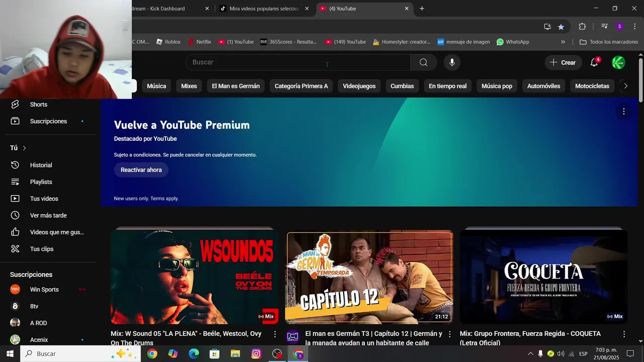Open options for W Sound 05 mix

(275, 334)
